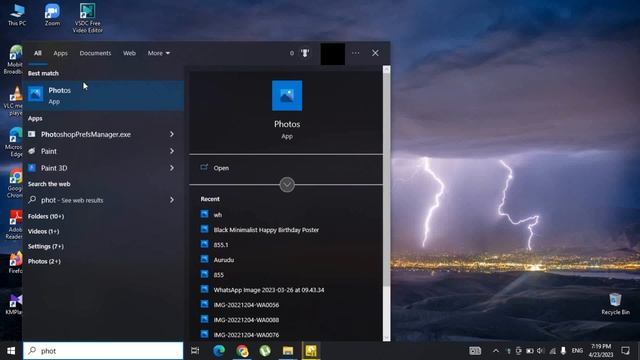Select the Paint 3D app result
640x360 pixels.
pyautogui.click(x=95, y=168)
